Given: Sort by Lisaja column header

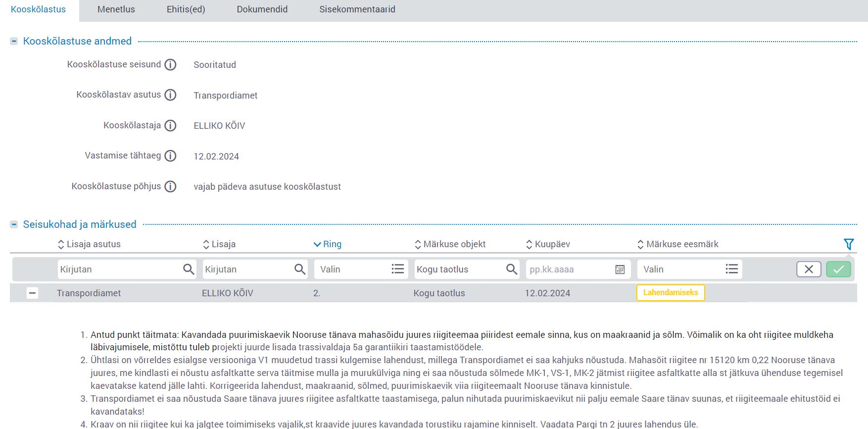Looking at the screenshot, I should [x=219, y=244].
